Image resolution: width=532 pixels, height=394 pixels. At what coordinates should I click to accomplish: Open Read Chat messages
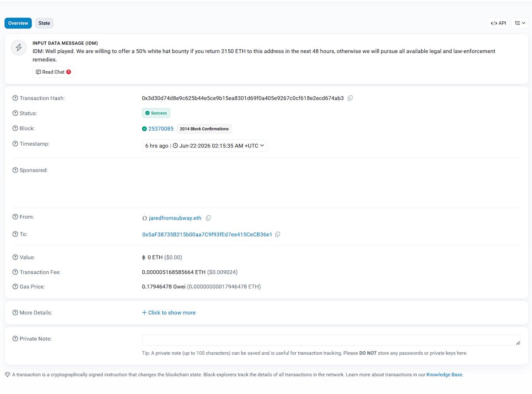[x=53, y=72]
